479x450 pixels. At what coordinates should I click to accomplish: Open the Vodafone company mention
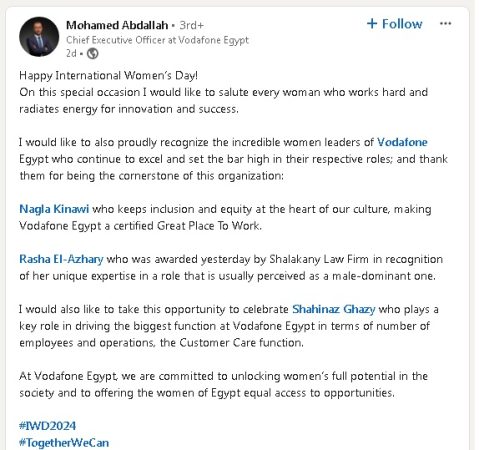402,142
